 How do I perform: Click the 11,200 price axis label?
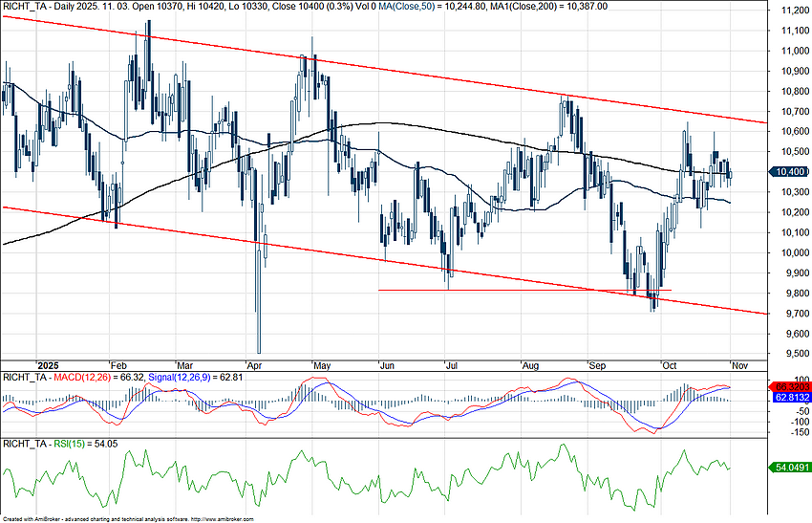[788, 11]
